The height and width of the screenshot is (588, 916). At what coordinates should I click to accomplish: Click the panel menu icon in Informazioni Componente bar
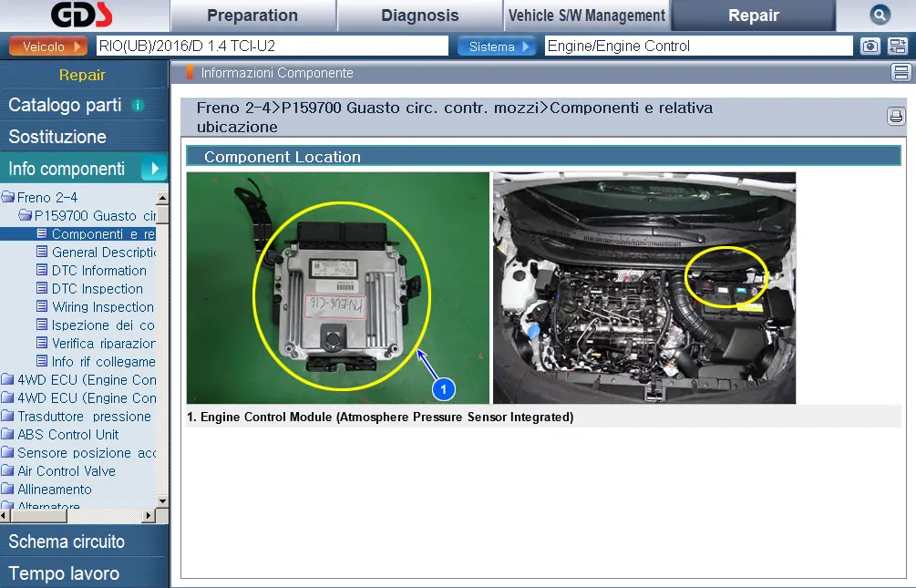tap(901, 73)
